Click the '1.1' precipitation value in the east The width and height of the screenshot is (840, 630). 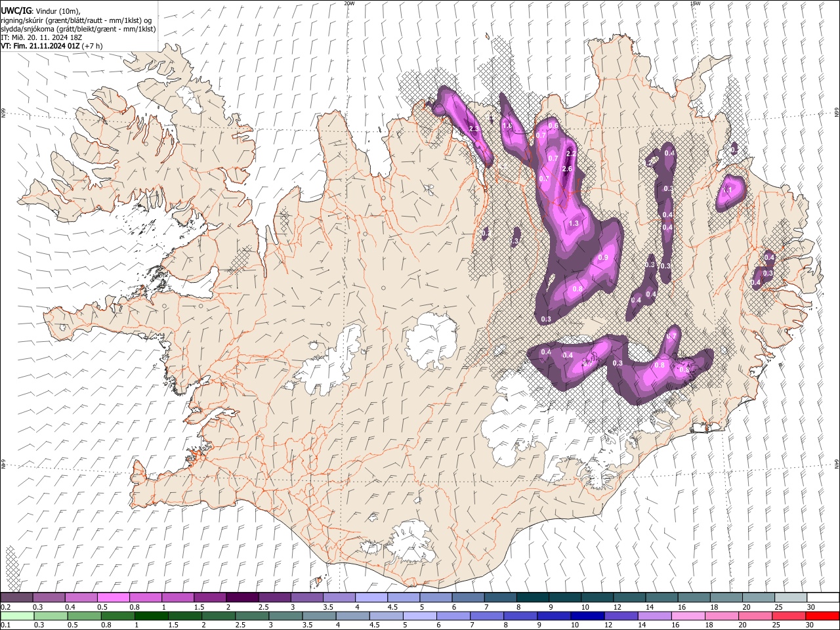point(727,190)
